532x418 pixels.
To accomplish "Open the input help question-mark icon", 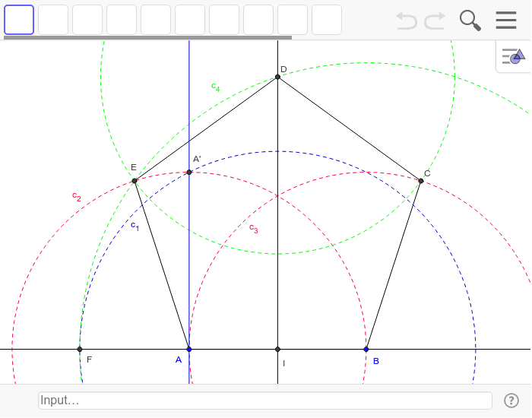I will point(511,401).
